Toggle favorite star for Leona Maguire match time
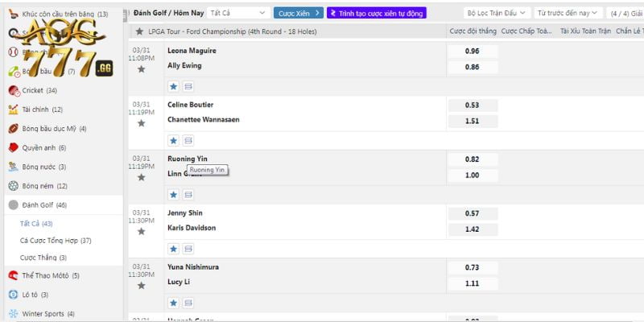The image size is (644, 322). (x=142, y=69)
